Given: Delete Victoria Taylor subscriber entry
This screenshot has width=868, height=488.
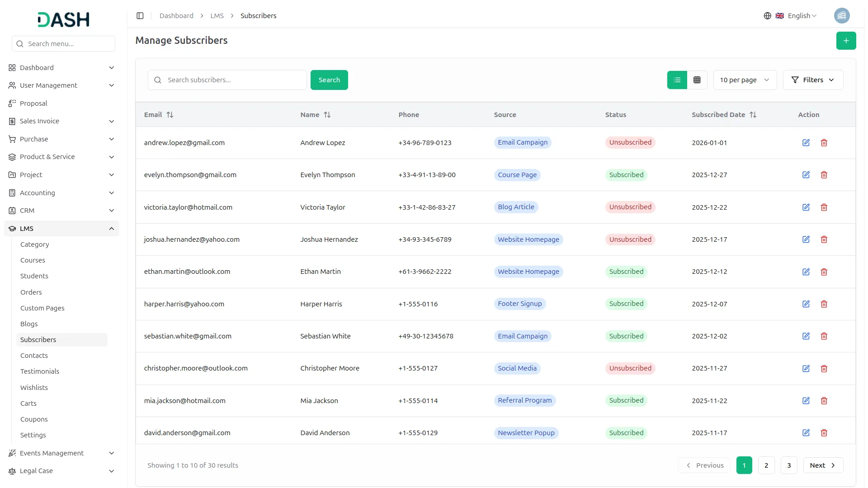Looking at the screenshot, I should click(824, 207).
